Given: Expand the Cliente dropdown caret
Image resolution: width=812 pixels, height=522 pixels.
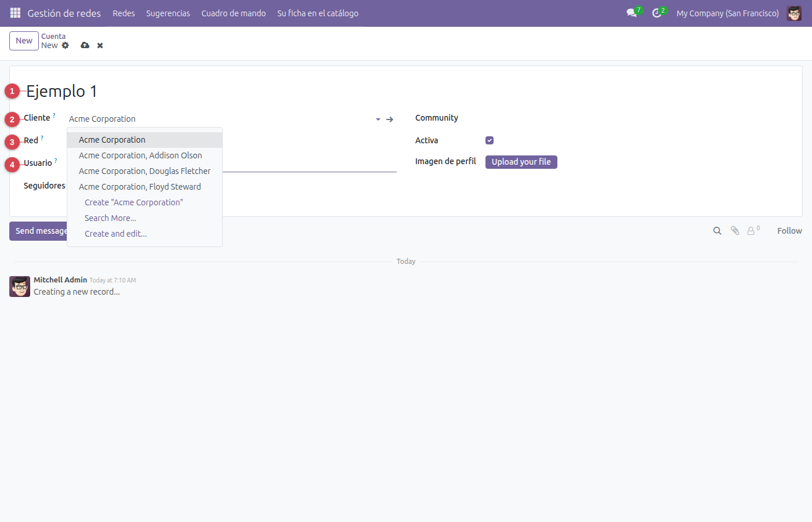Looking at the screenshot, I should tap(378, 119).
